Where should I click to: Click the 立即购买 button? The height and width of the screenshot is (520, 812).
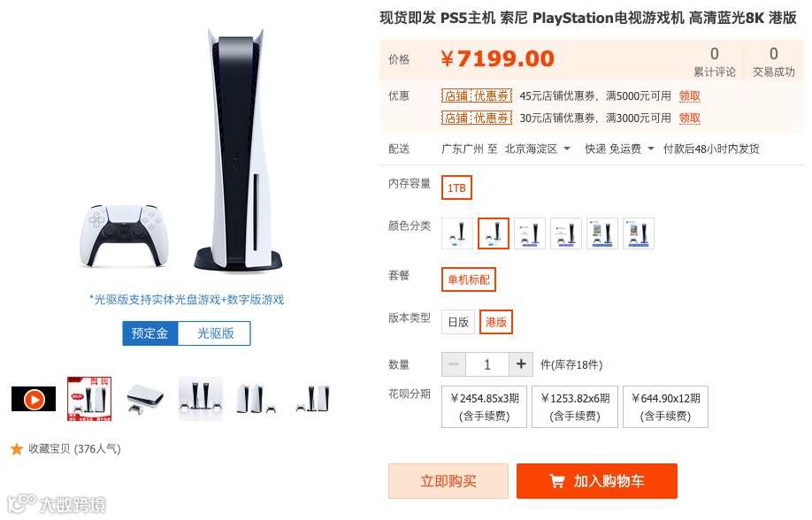pyautogui.click(x=448, y=481)
